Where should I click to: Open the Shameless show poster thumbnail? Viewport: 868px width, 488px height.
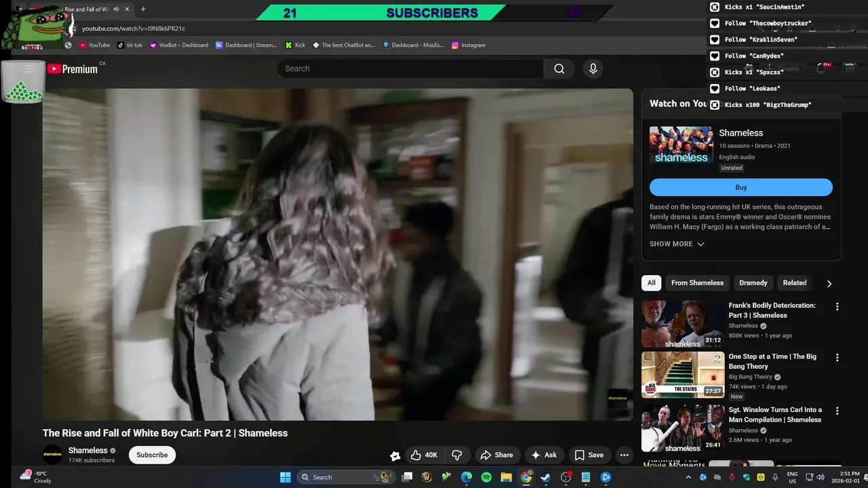(x=681, y=144)
